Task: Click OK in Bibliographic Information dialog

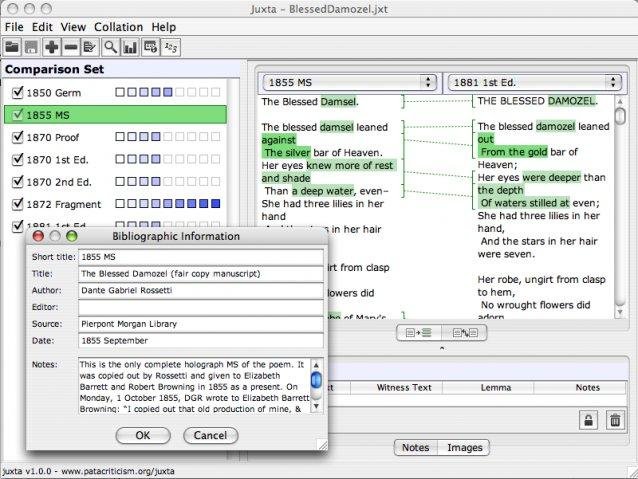Action: pyautogui.click(x=143, y=435)
